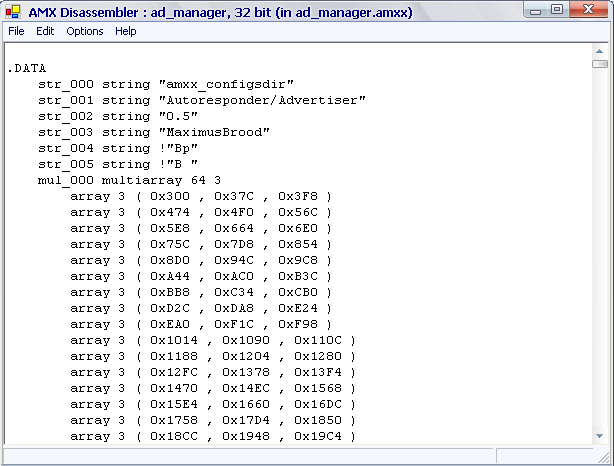Click the scrollbar up arrow
Viewport: 614px width, 466px height.
(x=600, y=51)
